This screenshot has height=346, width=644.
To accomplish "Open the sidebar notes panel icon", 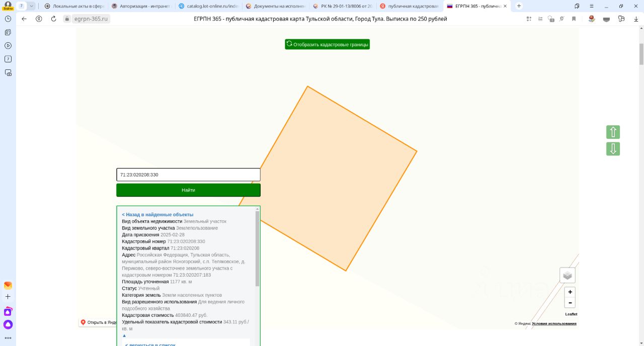I will click(8, 32).
